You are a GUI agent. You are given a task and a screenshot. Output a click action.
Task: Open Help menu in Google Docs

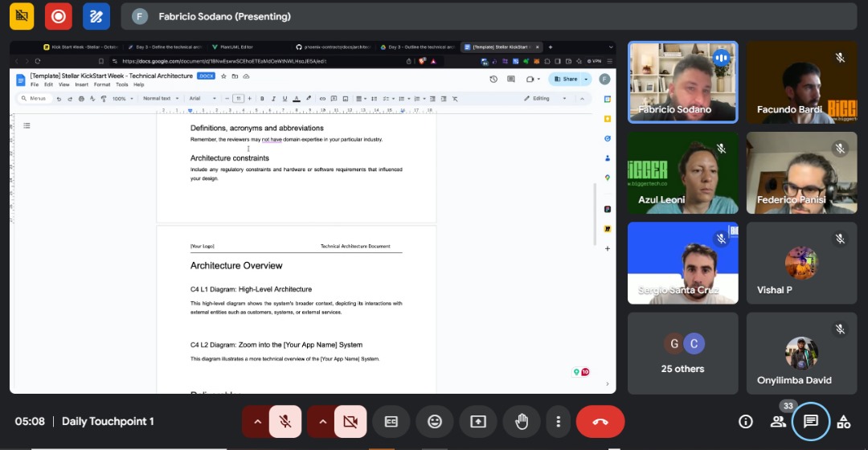tap(138, 84)
